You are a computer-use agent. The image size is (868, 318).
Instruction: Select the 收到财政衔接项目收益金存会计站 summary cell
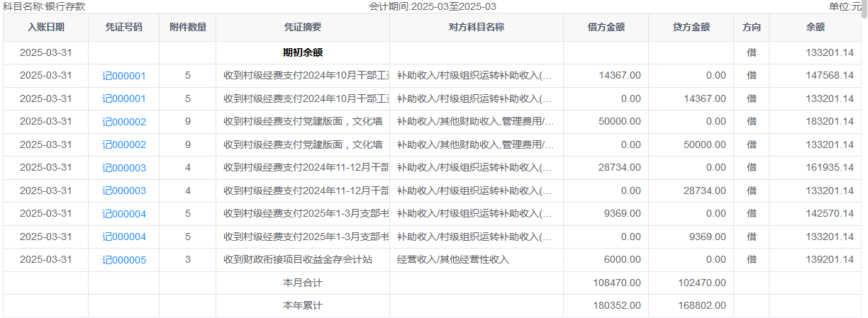298,260
